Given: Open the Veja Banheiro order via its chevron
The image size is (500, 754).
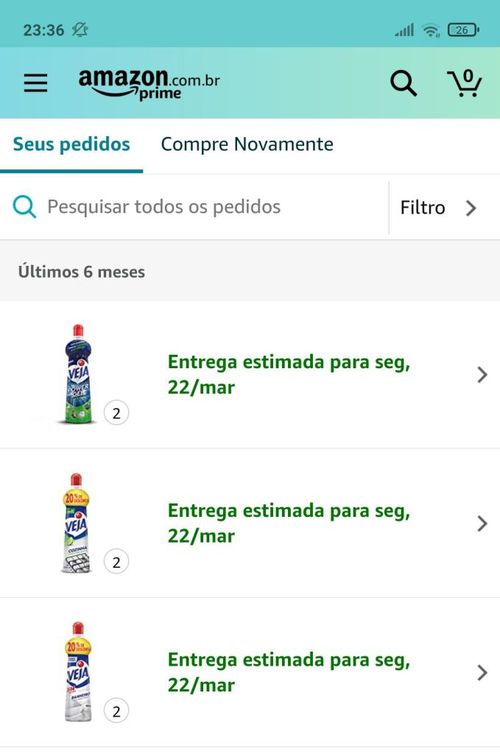Looking at the screenshot, I should [x=482, y=672].
